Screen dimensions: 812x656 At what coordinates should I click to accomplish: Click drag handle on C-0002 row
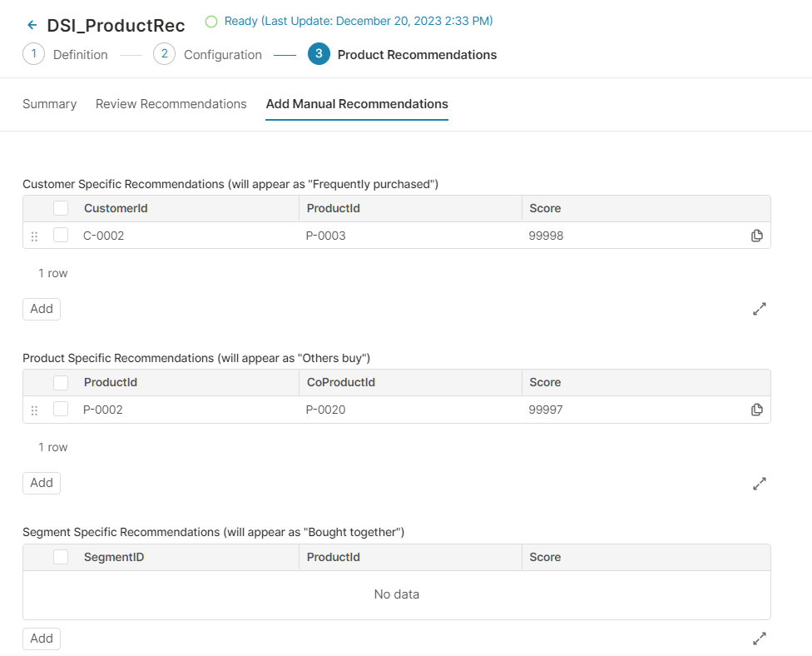tap(34, 236)
